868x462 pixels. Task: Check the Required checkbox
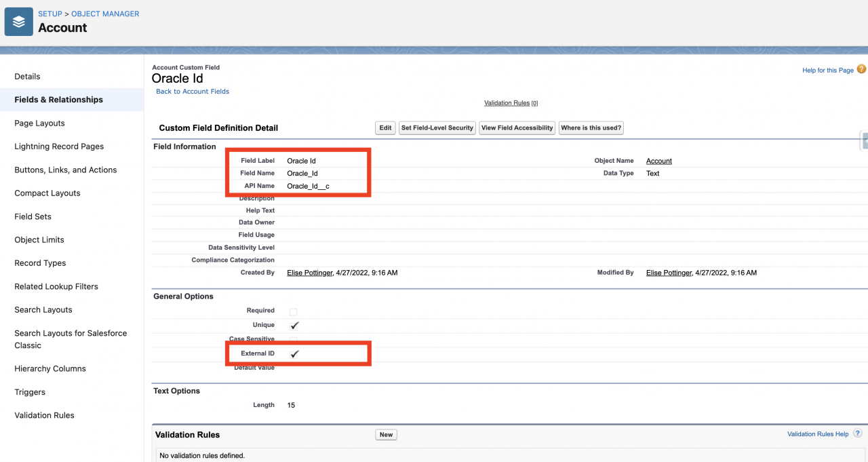293,312
